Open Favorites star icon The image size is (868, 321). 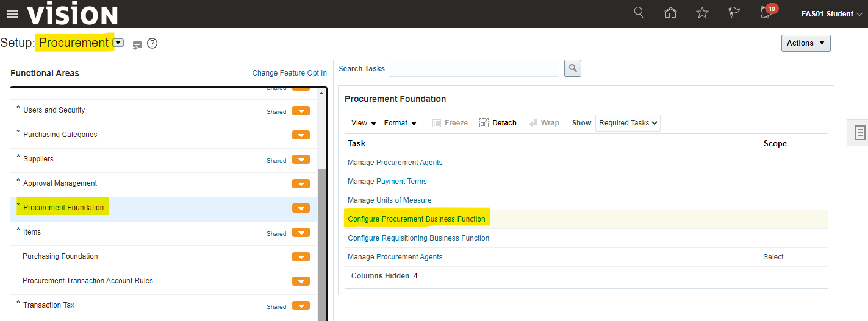[702, 13]
